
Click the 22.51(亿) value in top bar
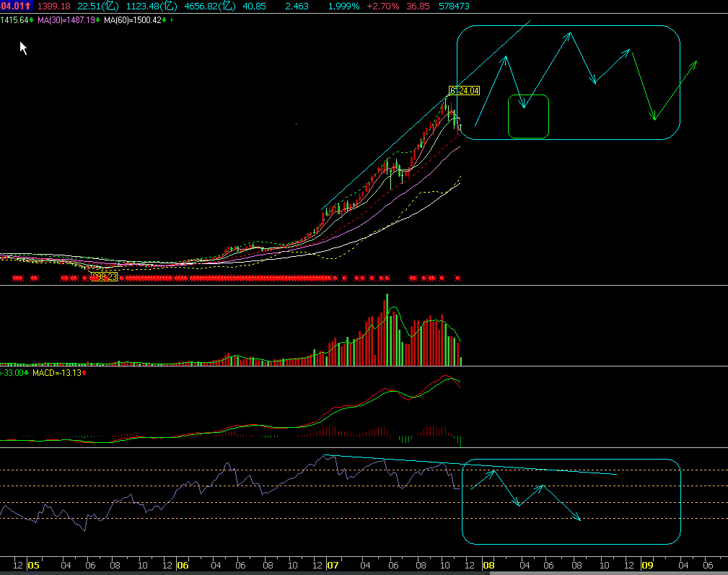coord(98,6)
